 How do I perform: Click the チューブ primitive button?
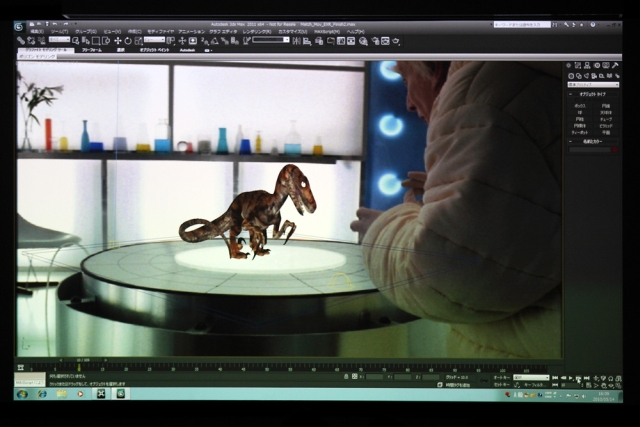pos(606,119)
